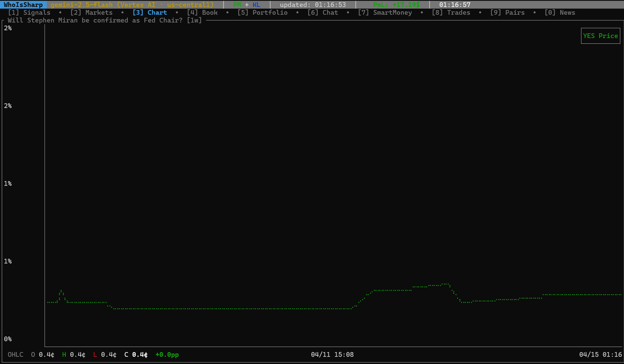This screenshot has width=624, height=364.
Task: Click the WhoIsSharp app title
Action: click(x=23, y=5)
